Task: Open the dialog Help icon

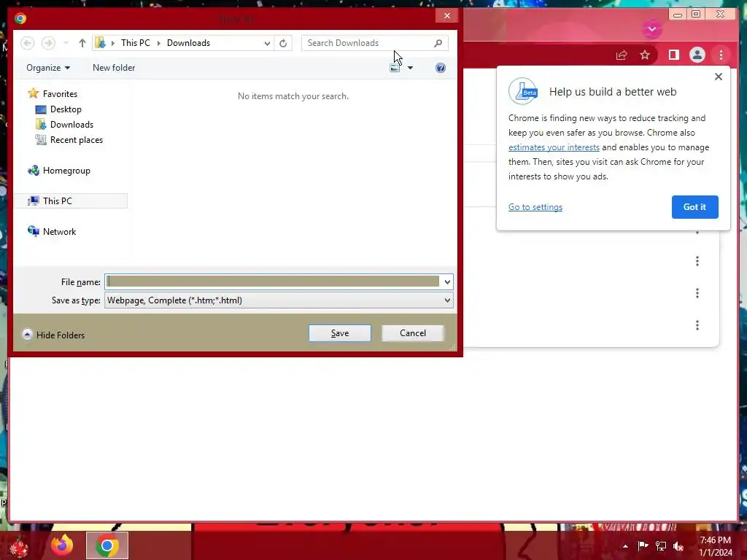Action: (x=440, y=68)
